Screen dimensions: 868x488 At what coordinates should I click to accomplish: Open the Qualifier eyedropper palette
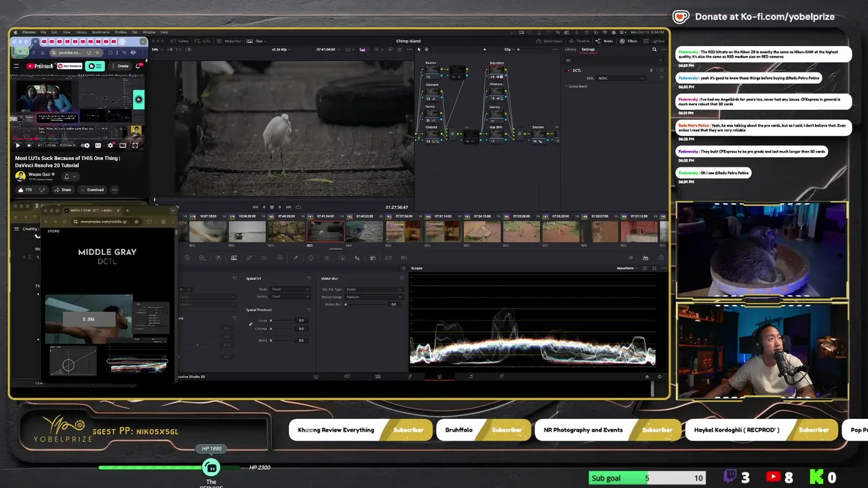(296, 258)
